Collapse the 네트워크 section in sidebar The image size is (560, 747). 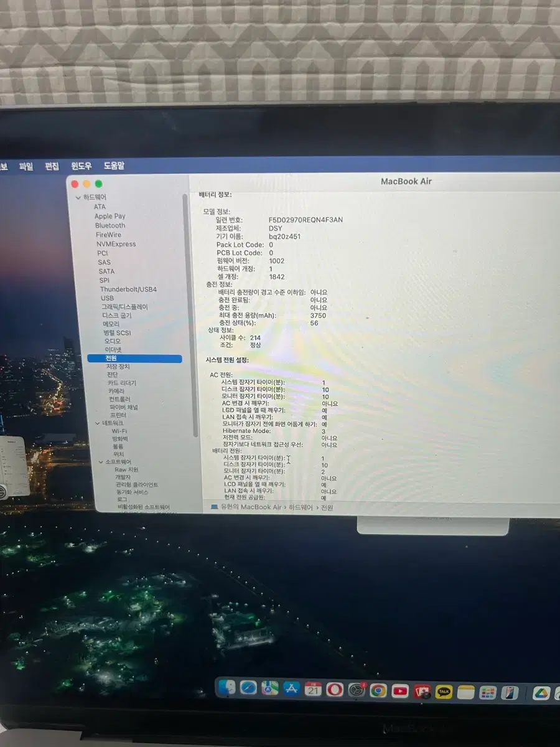(x=98, y=423)
